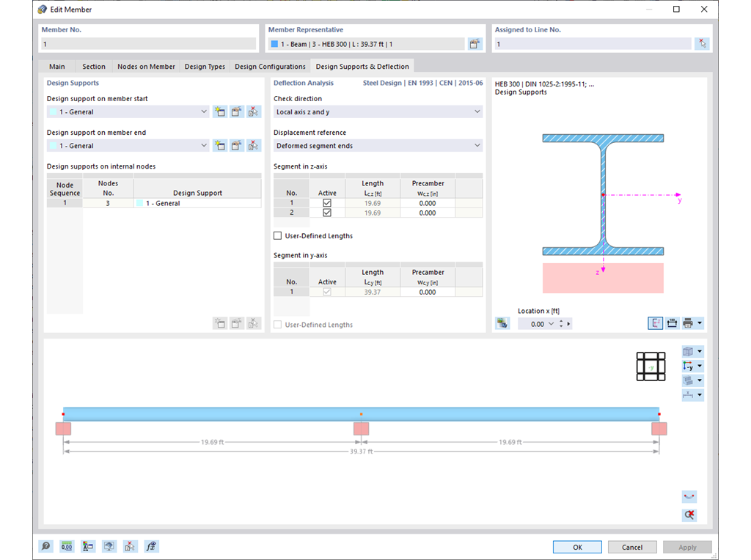Open the print preview for the section graphic
This screenshot has width=751, height=560.
pyautogui.click(x=689, y=323)
